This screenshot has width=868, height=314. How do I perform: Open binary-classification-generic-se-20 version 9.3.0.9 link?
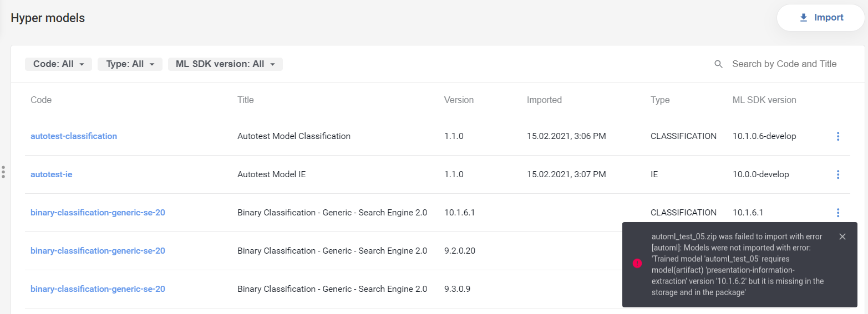pos(98,289)
